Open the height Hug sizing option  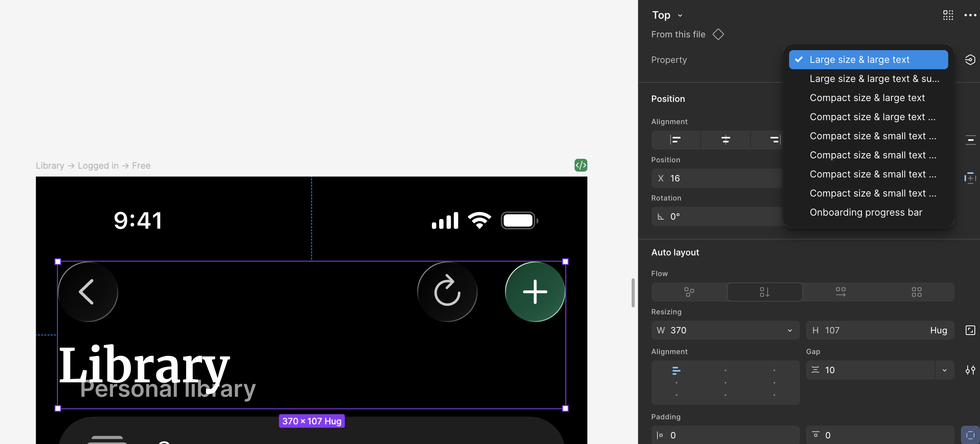tap(939, 330)
